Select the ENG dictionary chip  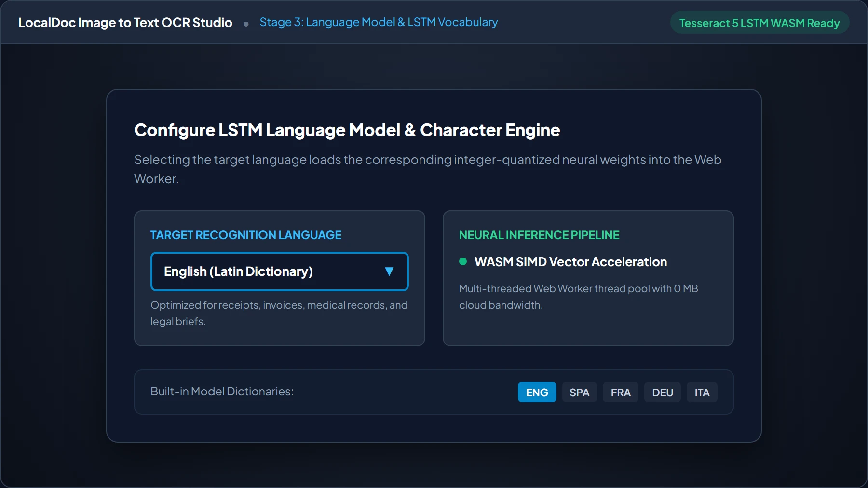(537, 392)
